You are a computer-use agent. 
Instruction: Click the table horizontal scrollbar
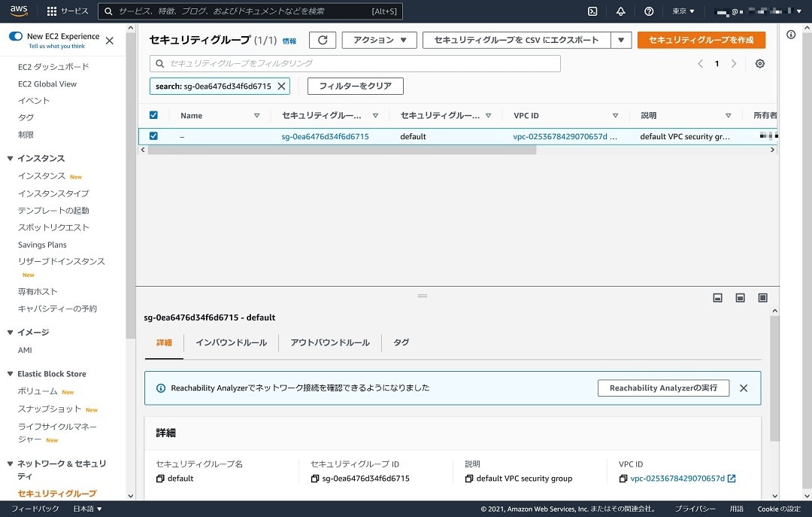coord(342,150)
